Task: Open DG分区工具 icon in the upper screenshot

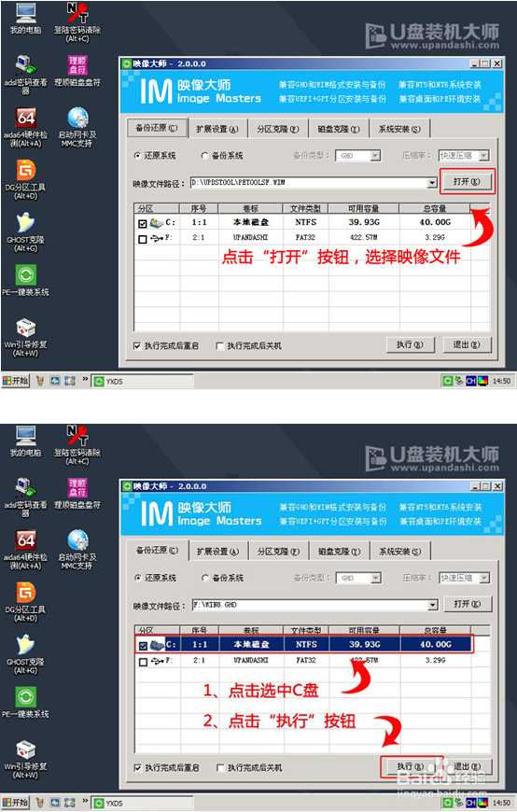Action: pos(25,180)
